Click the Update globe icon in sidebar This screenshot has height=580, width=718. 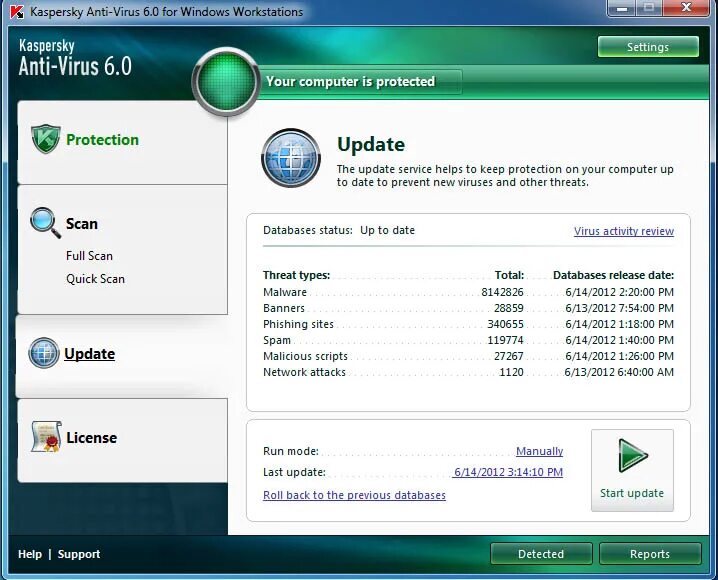[44, 353]
